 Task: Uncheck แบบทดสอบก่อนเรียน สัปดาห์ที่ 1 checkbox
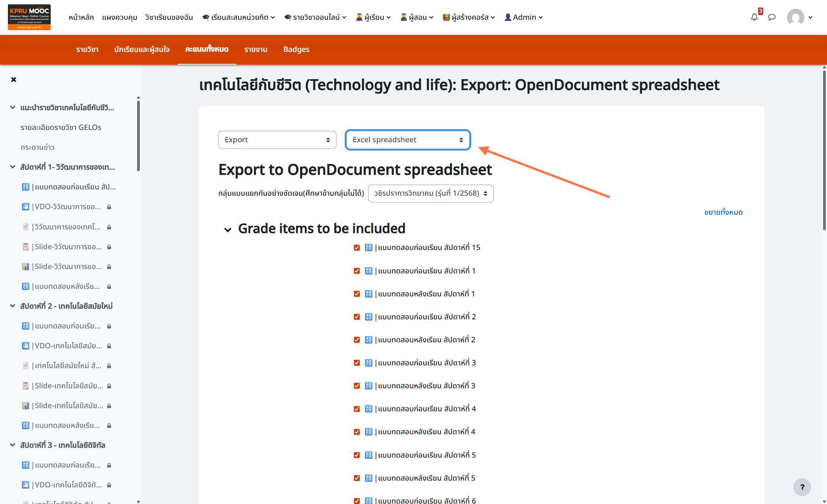pos(357,271)
